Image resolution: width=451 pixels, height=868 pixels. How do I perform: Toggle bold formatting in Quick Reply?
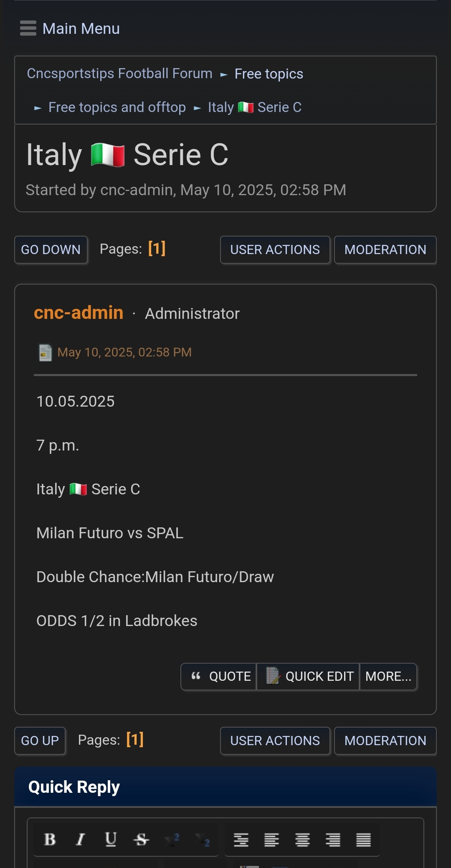click(50, 839)
